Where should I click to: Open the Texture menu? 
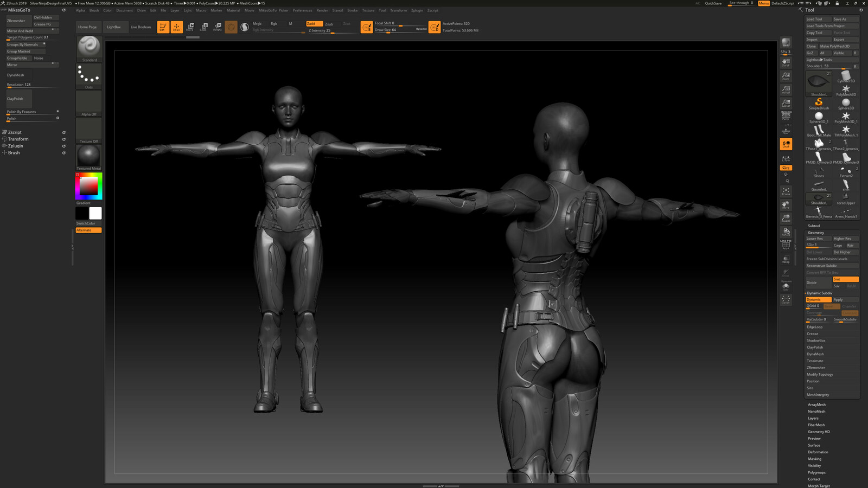(368, 10)
